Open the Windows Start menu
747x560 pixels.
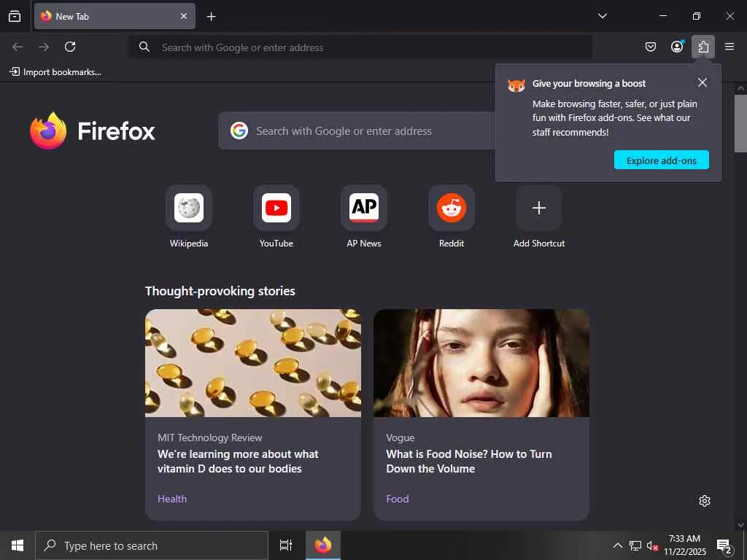(x=18, y=545)
